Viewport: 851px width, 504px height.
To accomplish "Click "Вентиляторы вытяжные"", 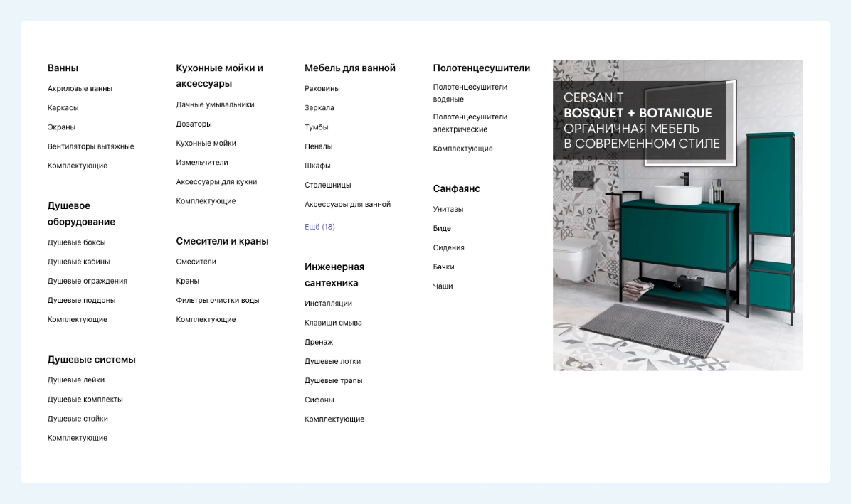I will [x=90, y=146].
